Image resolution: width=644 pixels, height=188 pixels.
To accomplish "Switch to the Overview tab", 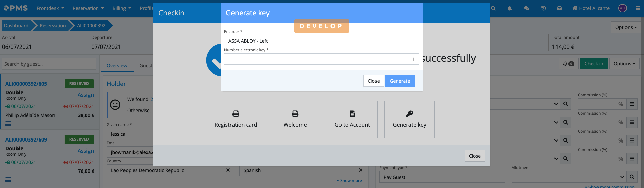I will [x=117, y=66].
